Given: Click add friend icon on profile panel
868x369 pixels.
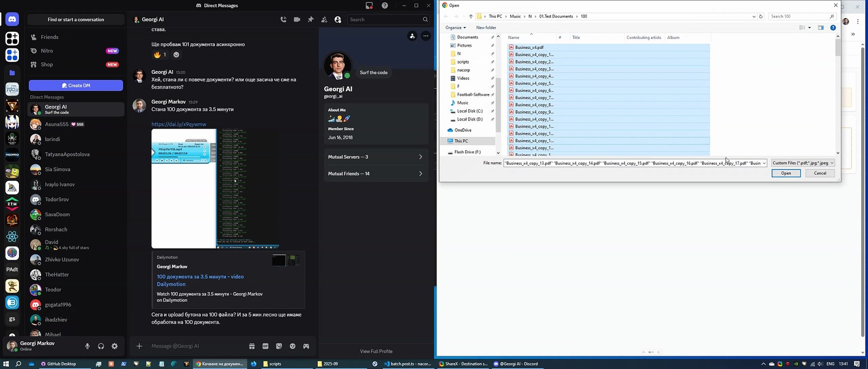Looking at the screenshot, I should pos(412,36).
